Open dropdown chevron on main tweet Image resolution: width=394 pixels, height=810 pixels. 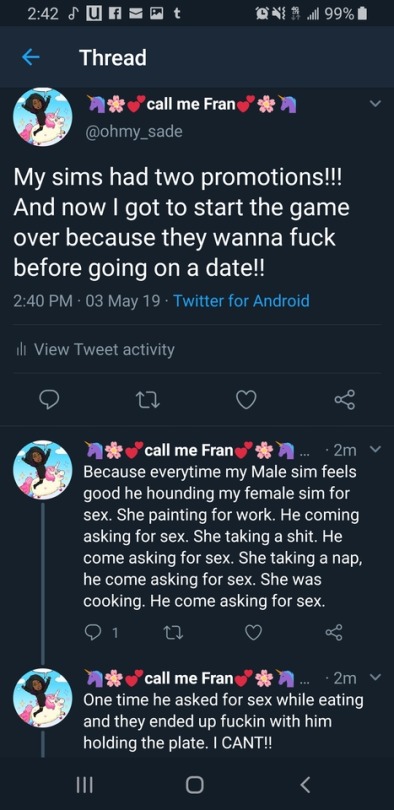pyautogui.click(x=375, y=104)
